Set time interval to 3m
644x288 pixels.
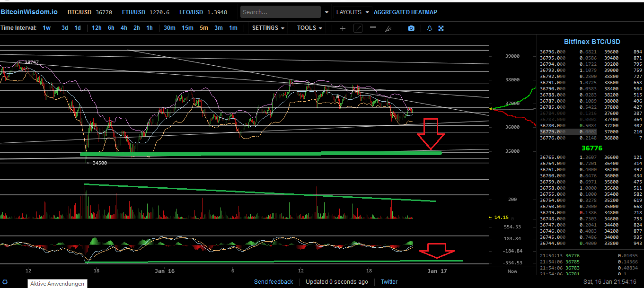[218, 28]
